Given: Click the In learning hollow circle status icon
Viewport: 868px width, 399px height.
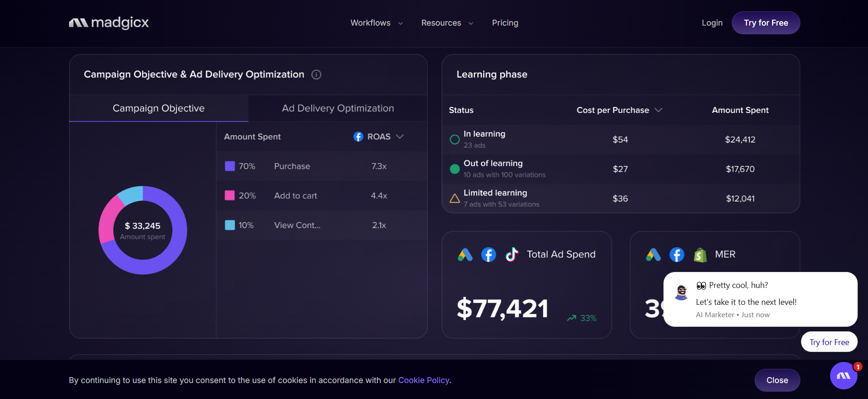Looking at the screenshot, I should pos(455,139).
